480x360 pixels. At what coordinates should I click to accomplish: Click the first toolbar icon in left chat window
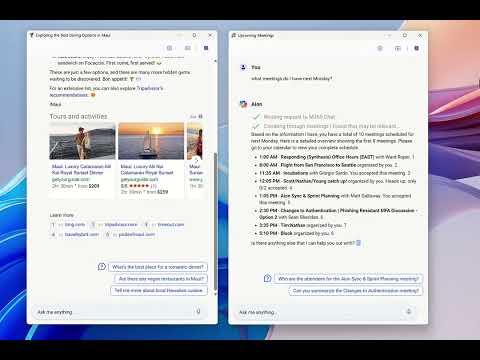pos(169,48)
